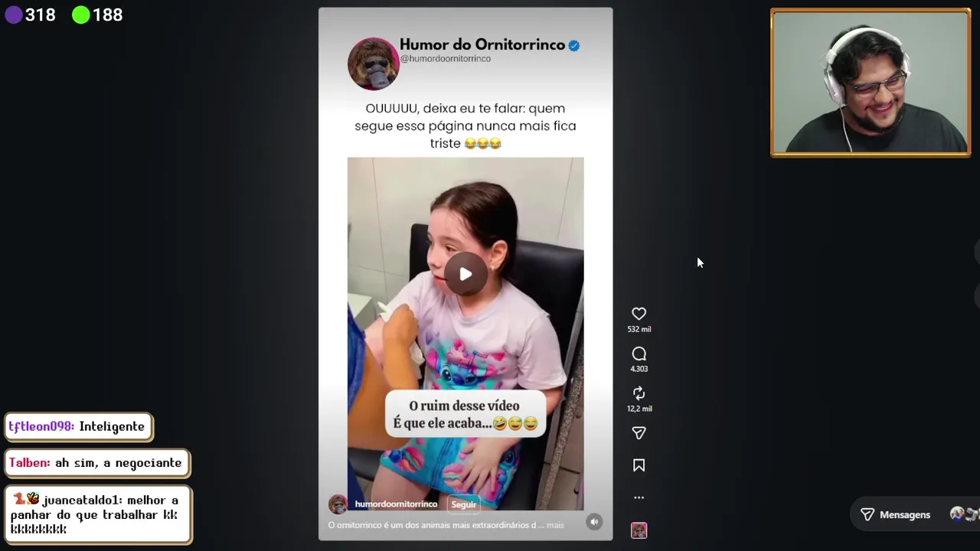Screen dimensions: 980x551
Task: Click the green counter showing 188
Action: click(x=97, y=15)
